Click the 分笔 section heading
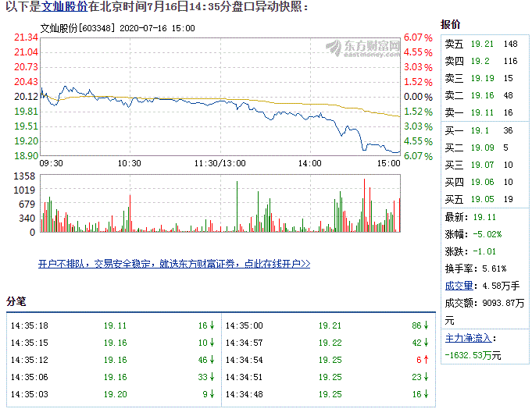Viewport: 532px width, 416px height. 16,301
